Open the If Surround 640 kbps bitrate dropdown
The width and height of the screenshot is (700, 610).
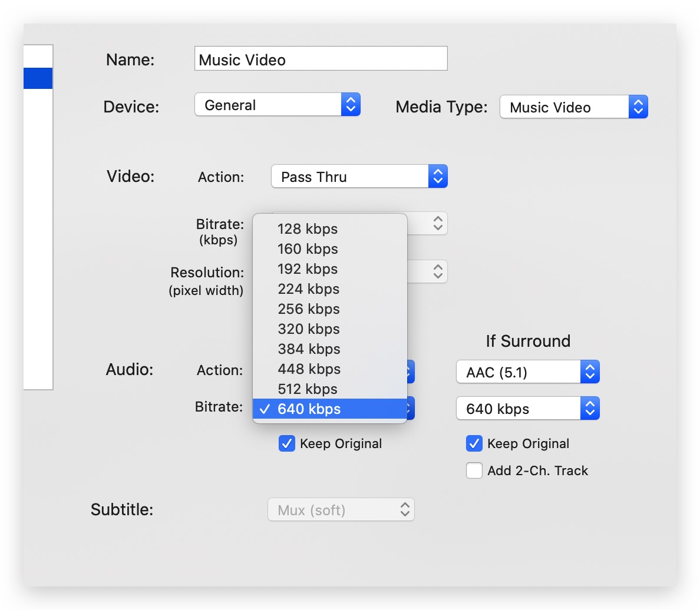[527, 409]
